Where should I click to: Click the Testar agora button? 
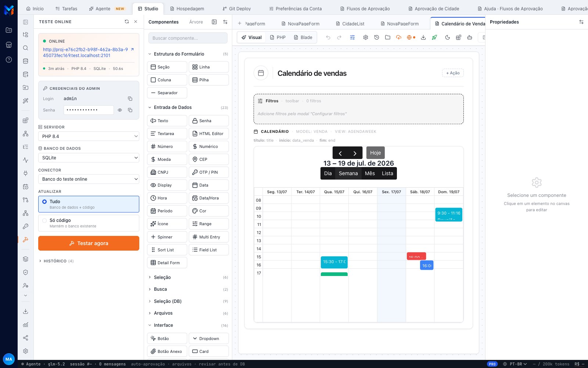[89, 243]
